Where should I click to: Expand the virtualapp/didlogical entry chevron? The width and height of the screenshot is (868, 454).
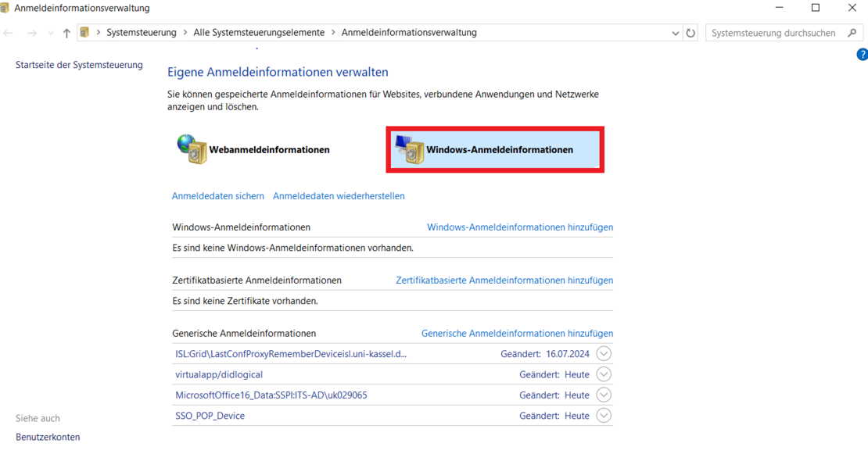tap(603, 374)
